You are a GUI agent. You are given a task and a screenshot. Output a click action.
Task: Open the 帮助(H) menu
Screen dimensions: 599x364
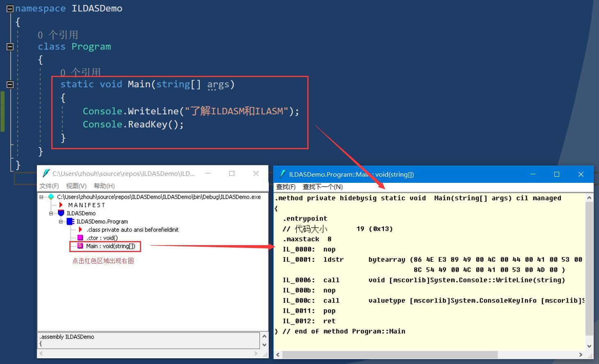(104, 186)
